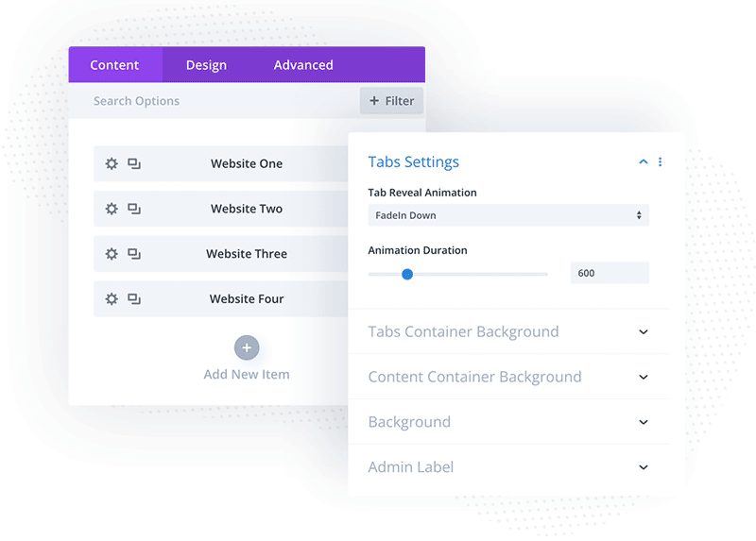Switch to the Content tab
The width and height of the screenshot is (756, 541).
pyautogui.click(x=114, y=64)
